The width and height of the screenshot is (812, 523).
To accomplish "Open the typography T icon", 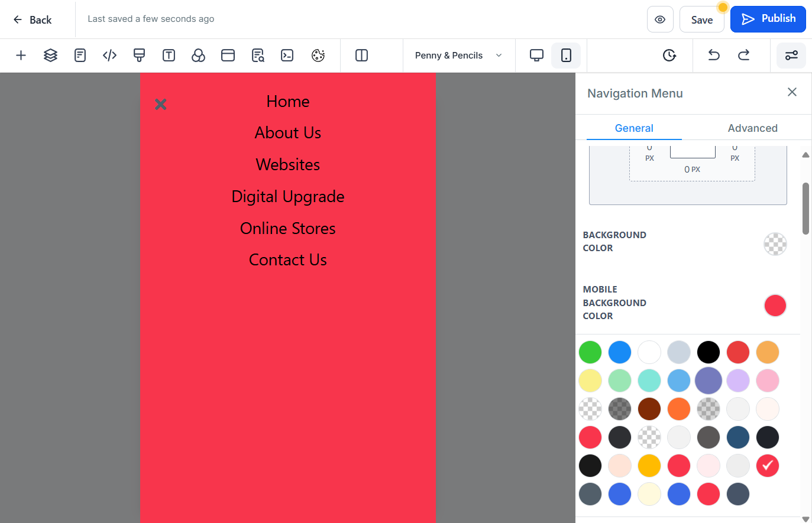I will point(169,56).
